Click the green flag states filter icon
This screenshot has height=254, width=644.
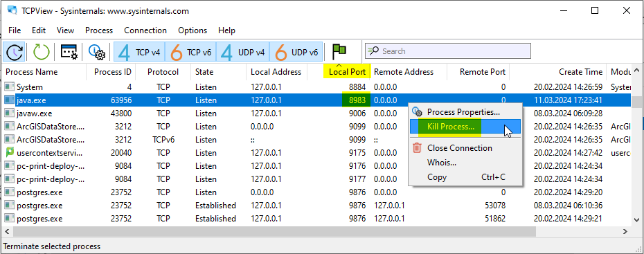point(339,51)
